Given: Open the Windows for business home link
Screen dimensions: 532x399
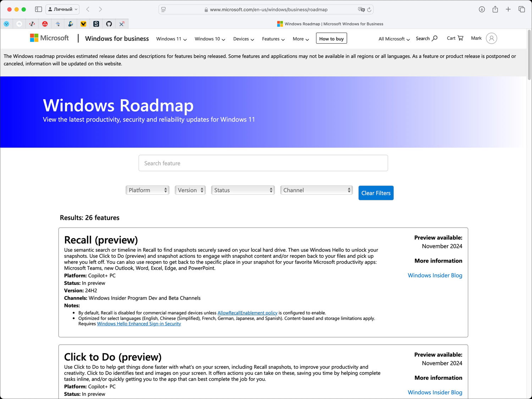Looking at the screenshot, I should (117, 38).
